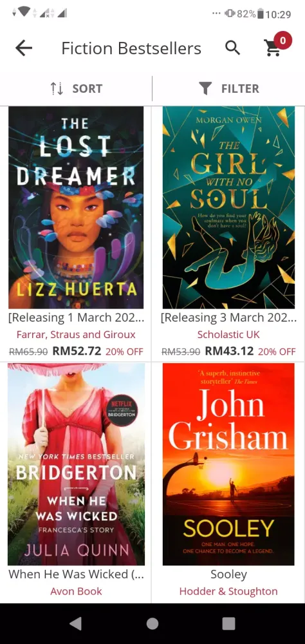This screenshot has width=305, height=644.
Task: Tap the sort arrows icon
Action: click(57, 88)
